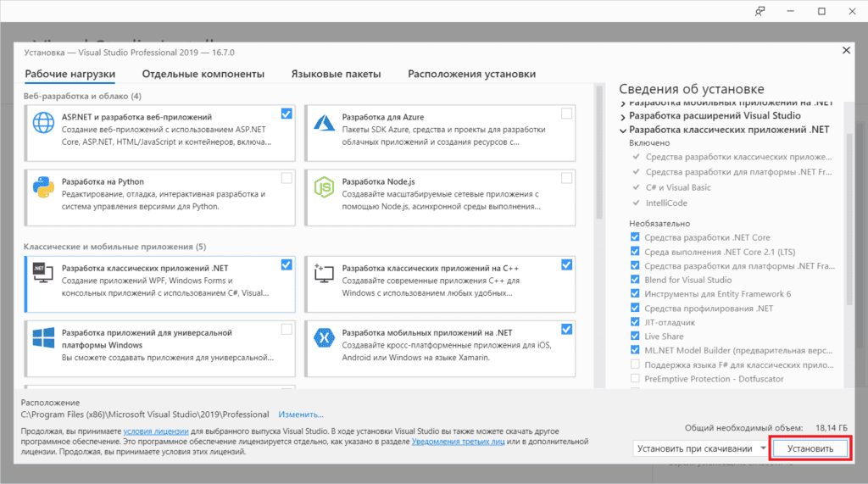
Task: Expand Разработка расширений Visual Studio section
Action: pyautogui.click(x=623, y=116)
